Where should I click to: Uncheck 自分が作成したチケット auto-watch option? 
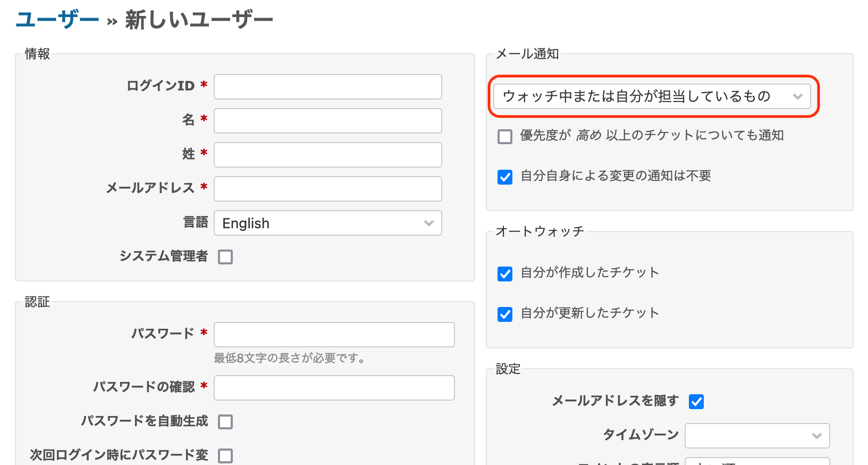[x=505, y=274]
